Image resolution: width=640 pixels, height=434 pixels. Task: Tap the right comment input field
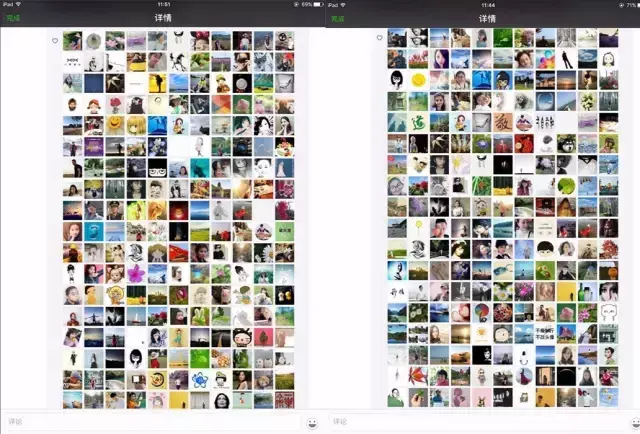pos(478,422)
